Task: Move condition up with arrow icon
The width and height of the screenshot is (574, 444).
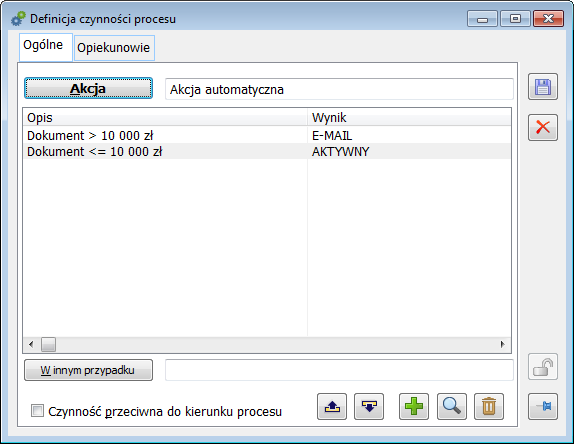Action: pyautogui.click(x=332, y=406)
